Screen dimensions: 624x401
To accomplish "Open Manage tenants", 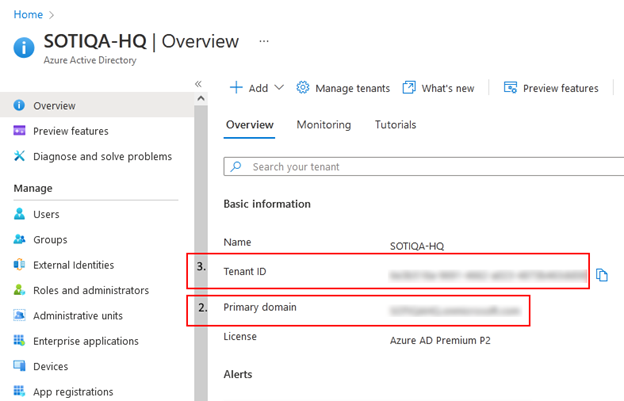I will (352, 88).
